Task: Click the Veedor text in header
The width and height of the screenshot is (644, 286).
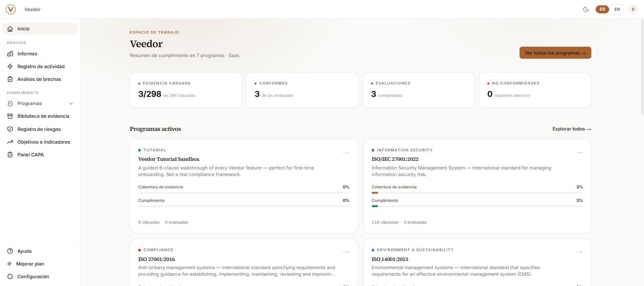Action: 32,9
